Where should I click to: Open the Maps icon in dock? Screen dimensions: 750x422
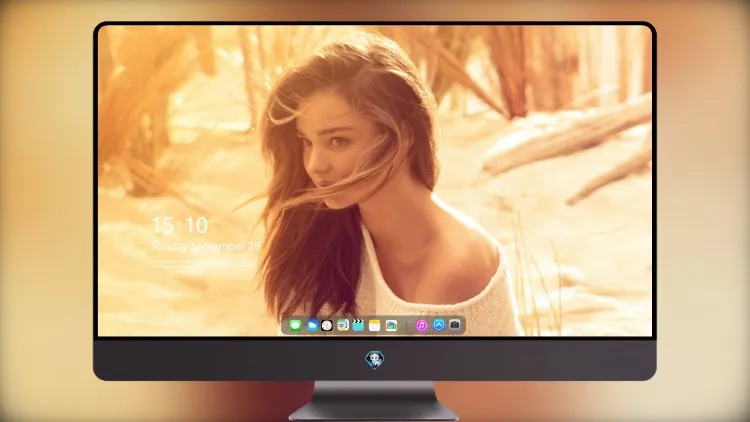tap(343, 325)
